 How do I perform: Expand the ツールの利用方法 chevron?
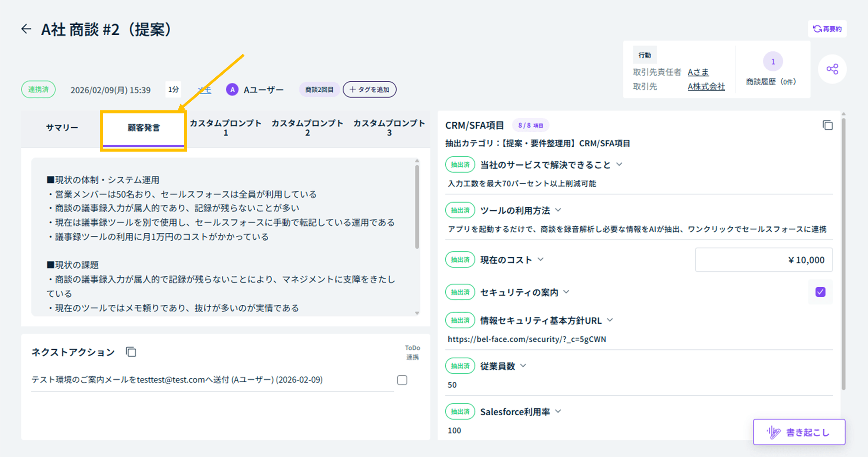click(x=558, y=210)
